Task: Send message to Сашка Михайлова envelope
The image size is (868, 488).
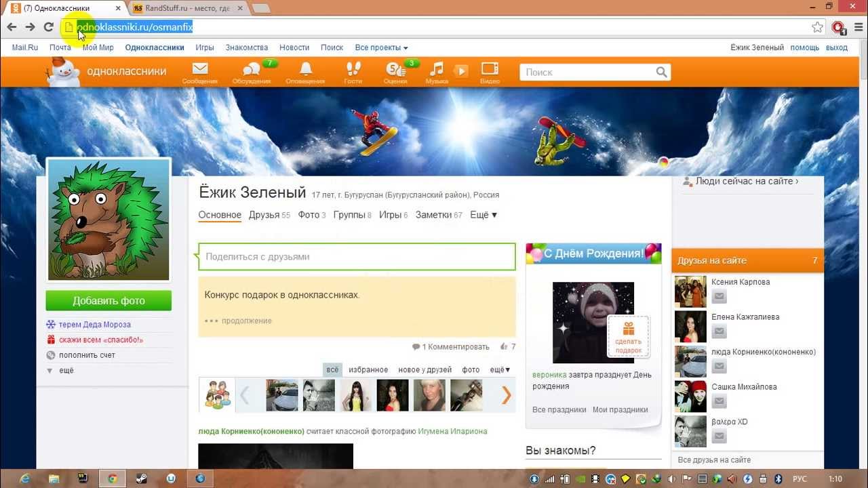Action: (x=719, y=401)
